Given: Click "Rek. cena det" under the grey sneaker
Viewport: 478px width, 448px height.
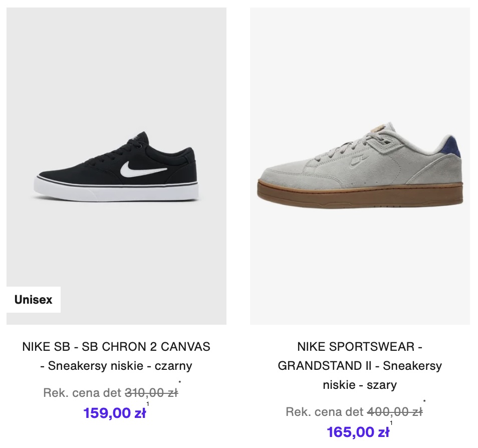Looking at the screenshot, I should coord(325,412).
